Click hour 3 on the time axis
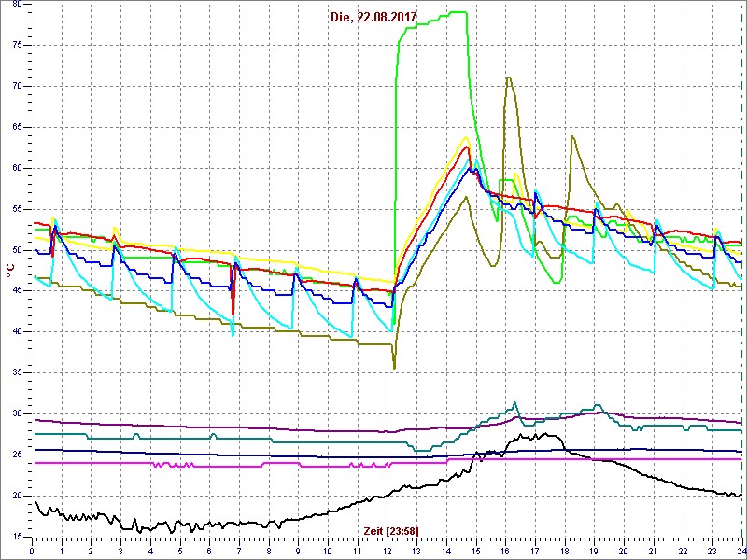Image resolution: width=747 pixels, height=560 pixels. 120,549
